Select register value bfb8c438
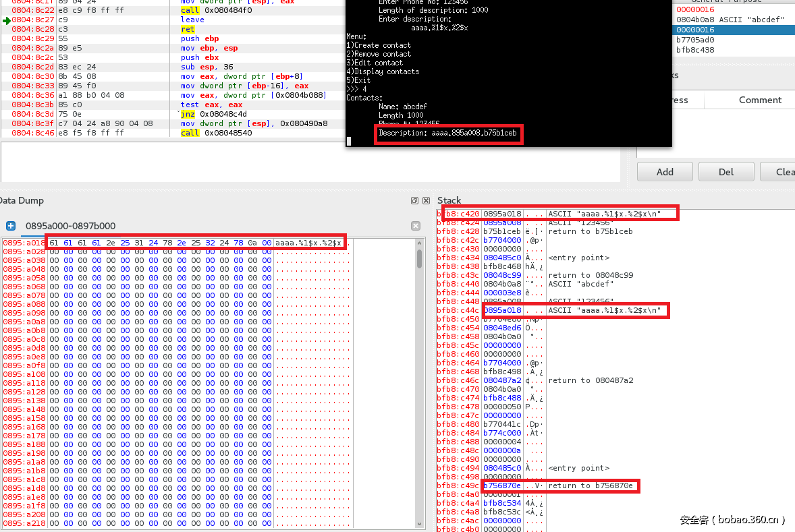Viewport: 795px width, 532px height. coord(695,50)
